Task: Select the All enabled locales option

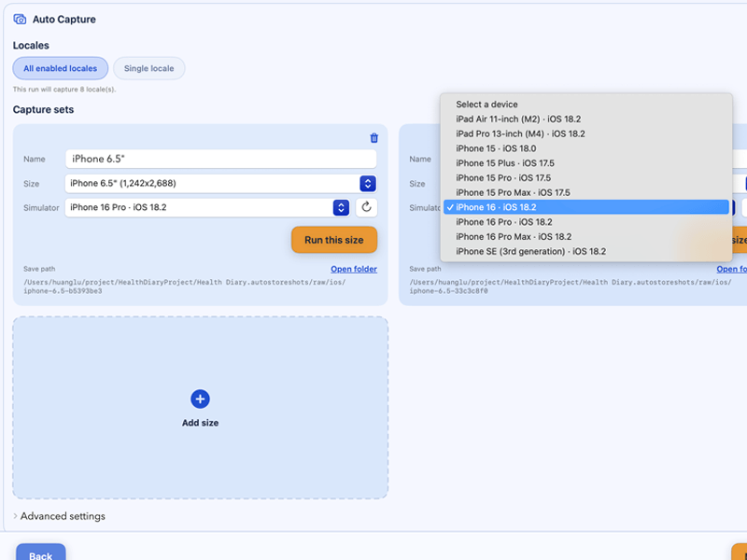Action: 61,68
